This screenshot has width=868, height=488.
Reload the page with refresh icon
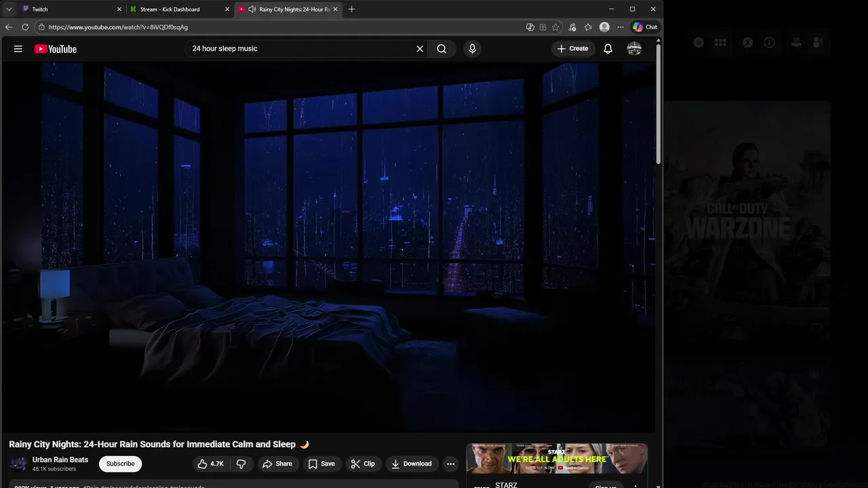click(x=25, y=27)
